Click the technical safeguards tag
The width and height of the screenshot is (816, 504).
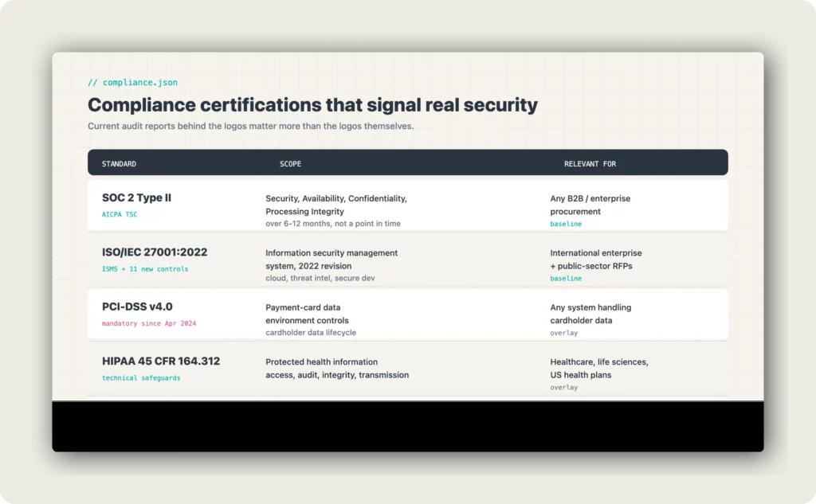pos(140,378)
